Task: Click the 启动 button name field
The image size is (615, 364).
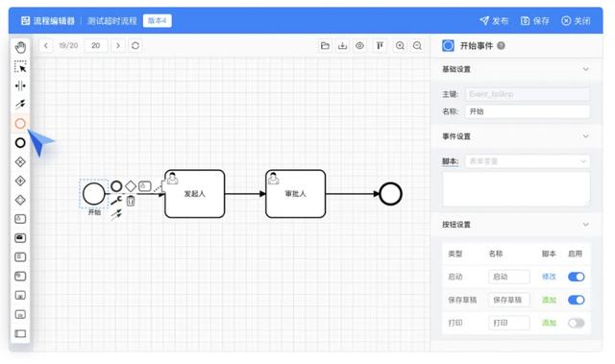Action: 509,277
